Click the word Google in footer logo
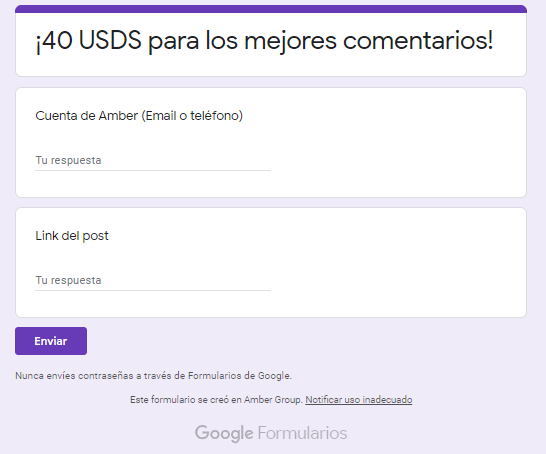This screenshot has height=454, width=546. 224,433
